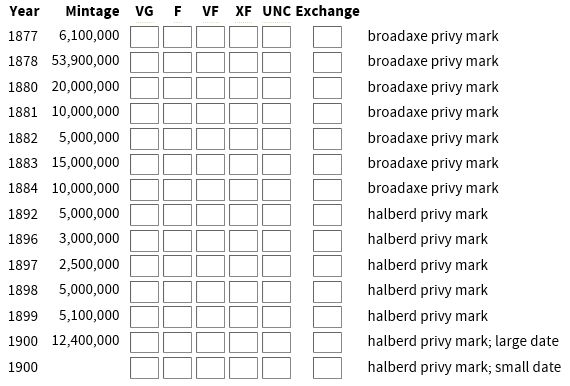The height and width of the screenshot is (386, 570).
Task: Click the VG column header
Action: pos(144,11)
